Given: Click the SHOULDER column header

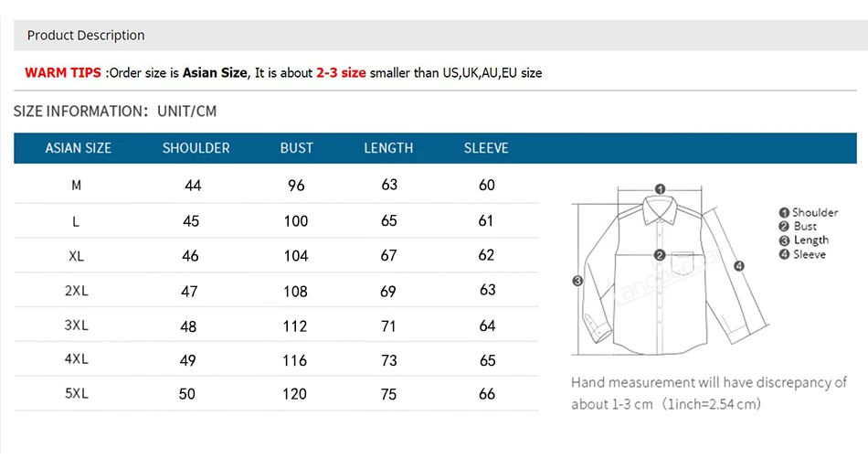Looking at the screenshot, I should click(x=196, y=148).
